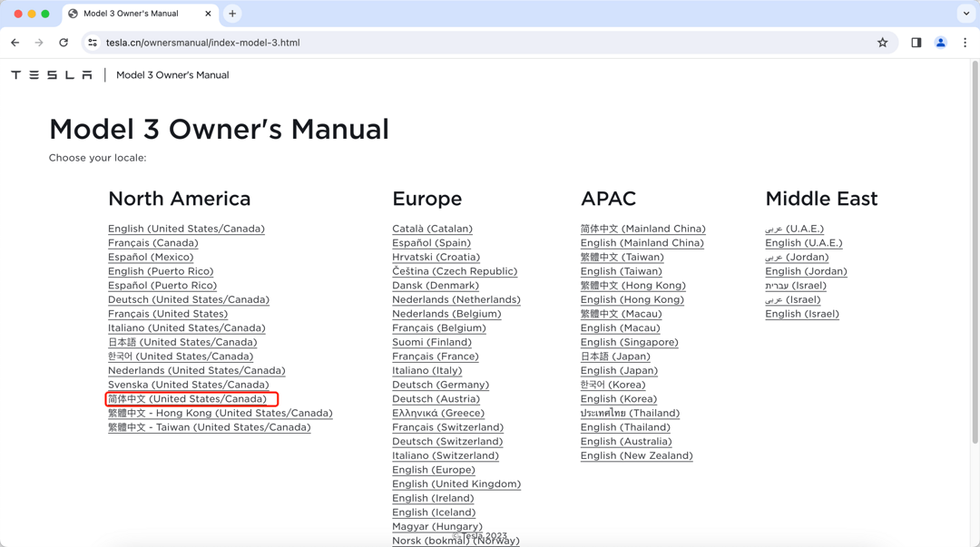This screenshot has width=980, height=547.
Task: Close the Model 3 Owner's Manual tab
Action: 208,13
